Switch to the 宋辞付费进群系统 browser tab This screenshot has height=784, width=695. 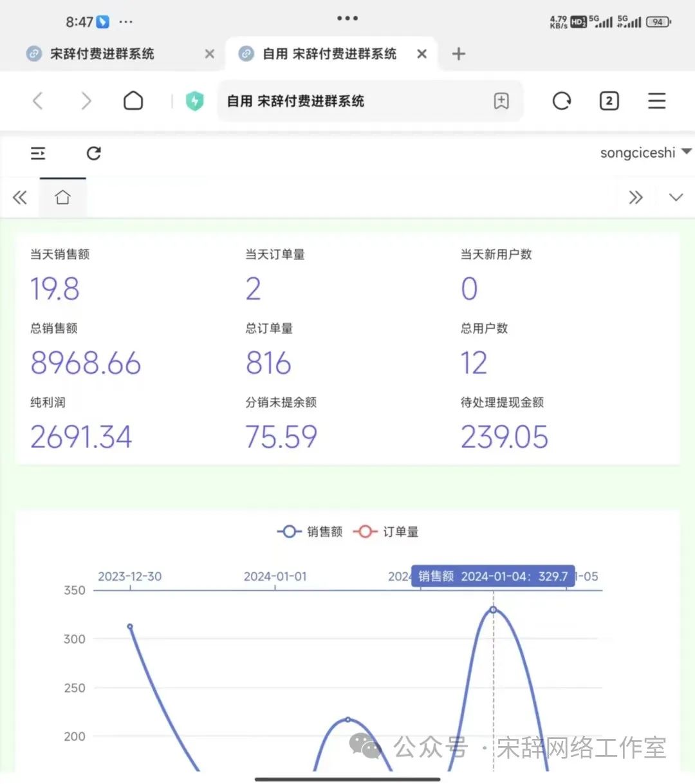103,54
